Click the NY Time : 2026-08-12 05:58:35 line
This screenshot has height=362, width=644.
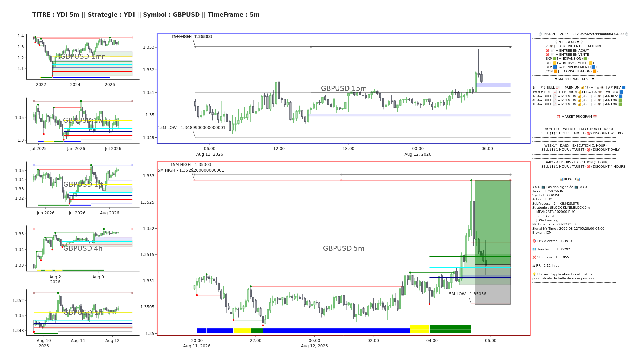pos(557,224)
